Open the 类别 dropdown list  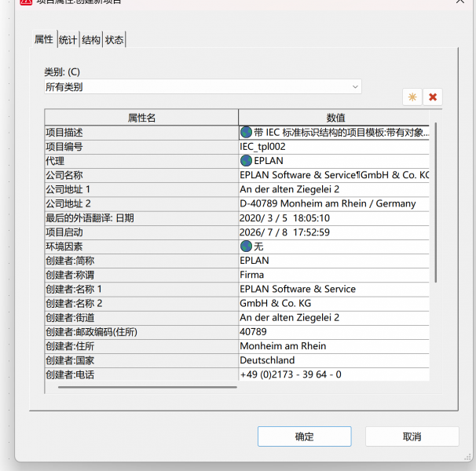pos(203,87)
